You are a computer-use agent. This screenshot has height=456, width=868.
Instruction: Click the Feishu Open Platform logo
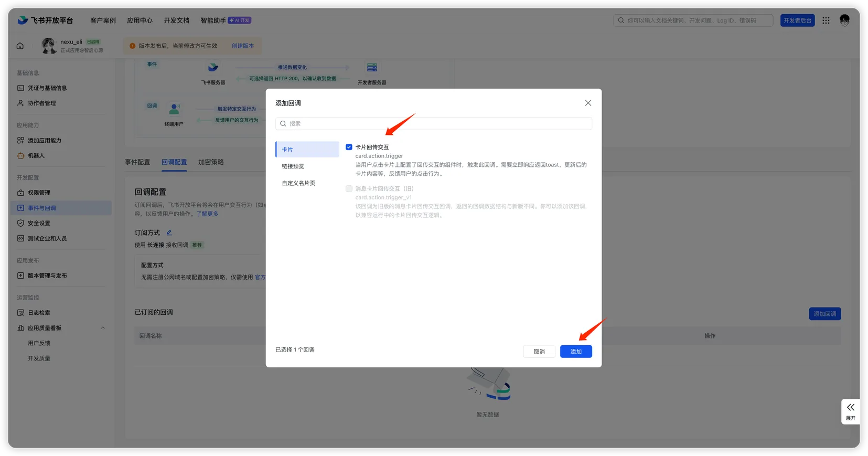[x=45, y=20]
